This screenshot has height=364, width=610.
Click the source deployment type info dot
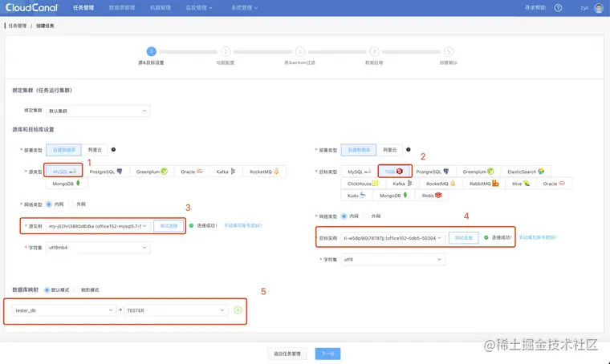coord(114,150)
